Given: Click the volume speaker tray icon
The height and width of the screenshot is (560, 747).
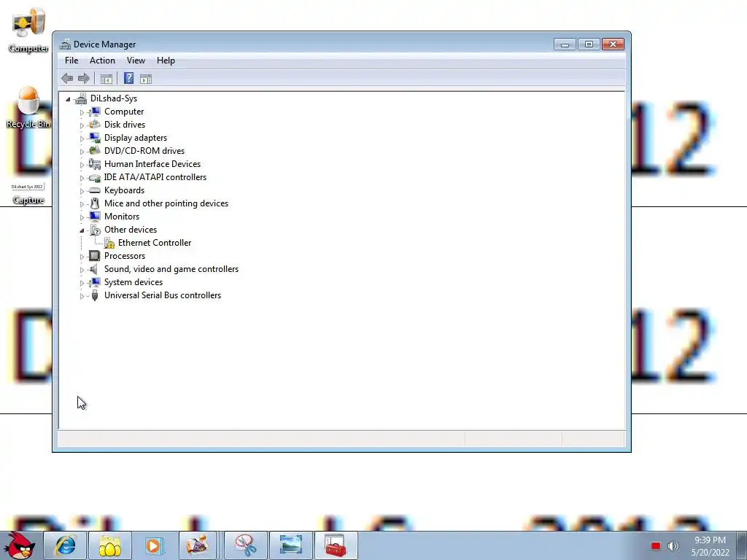Looking at the screenshot, I should (x=673, y=546).
